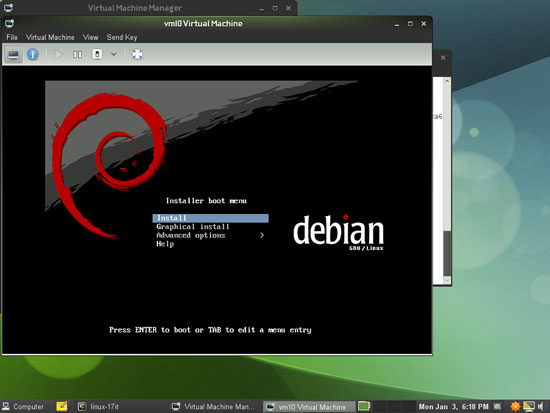Select Graphical install boot entry
The height and width of the screenshot is (413, 550).
pyautogui.click(x=193, y=227)
